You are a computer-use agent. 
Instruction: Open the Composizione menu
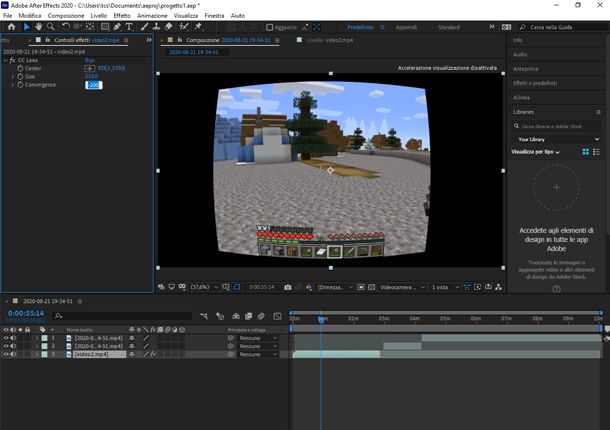[x=66, y=16]
